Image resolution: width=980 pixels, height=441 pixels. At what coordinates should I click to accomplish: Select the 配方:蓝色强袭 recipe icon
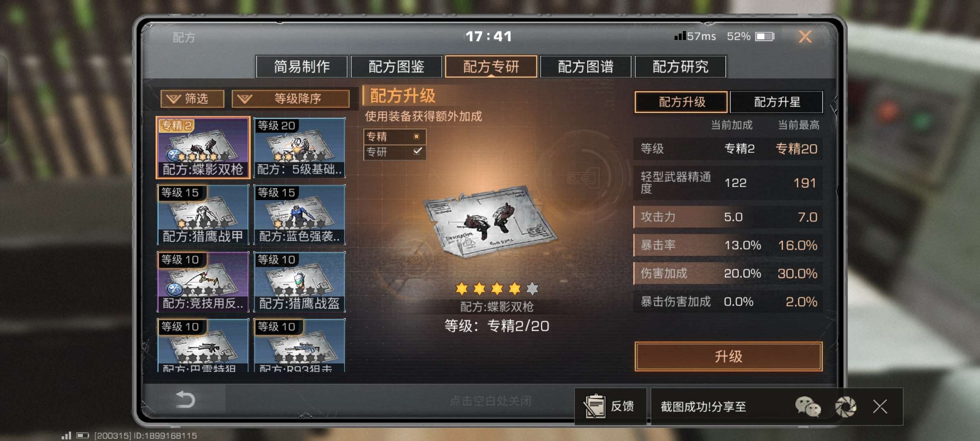point(299,215)
